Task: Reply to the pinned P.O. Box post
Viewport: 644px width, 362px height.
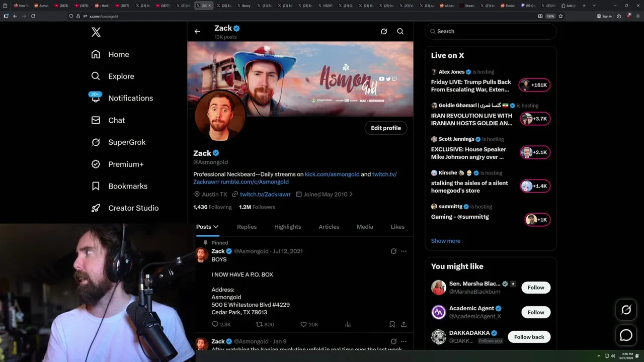Action: [x=221, y=324]
